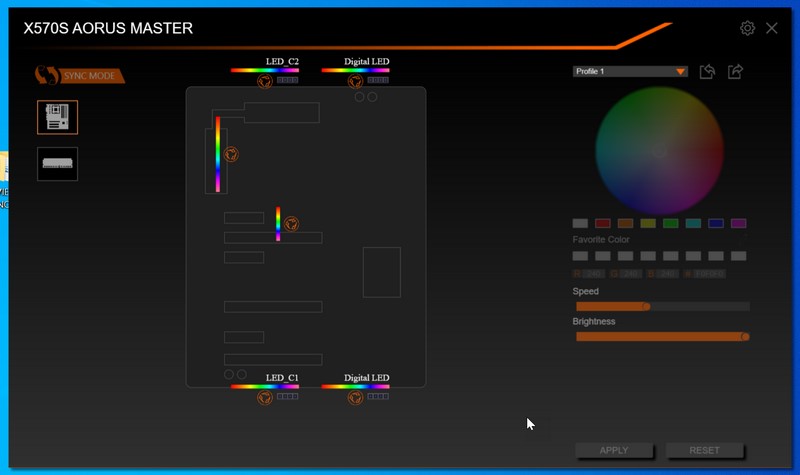
Task: Click the Brightness slider handle
Action: click(x=745, y=337)
